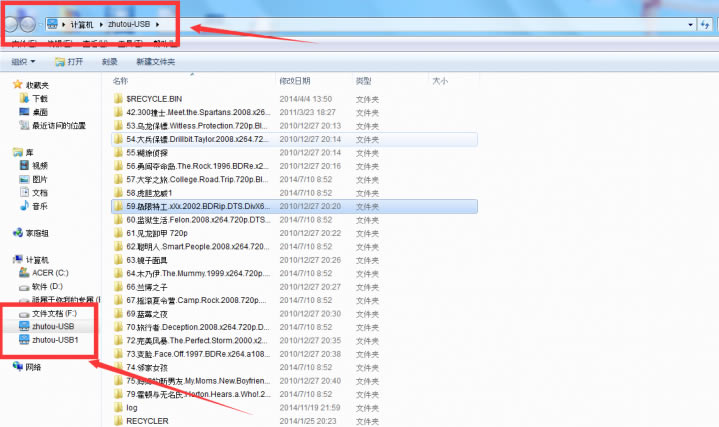Select the $RECYCLE.BIN folder
The width and height of the screenshot is (719, 427).
tap(154, 100)
